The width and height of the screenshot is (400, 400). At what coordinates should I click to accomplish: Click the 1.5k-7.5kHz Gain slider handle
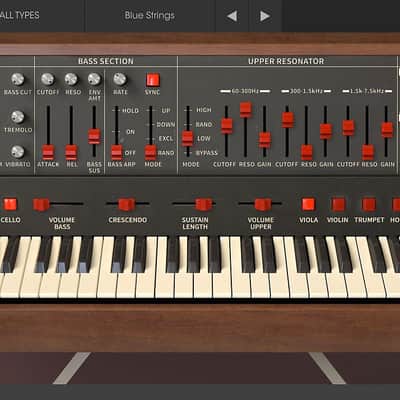coord(387,130)
